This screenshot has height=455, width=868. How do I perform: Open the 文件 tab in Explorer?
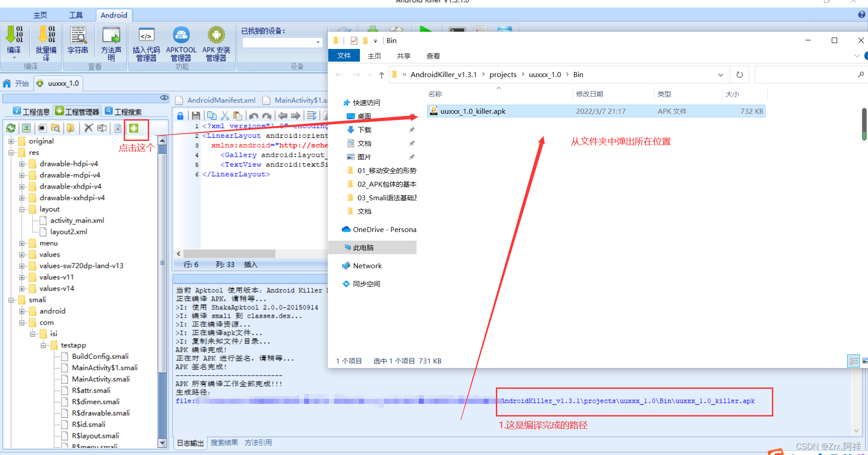click(344, 56)
